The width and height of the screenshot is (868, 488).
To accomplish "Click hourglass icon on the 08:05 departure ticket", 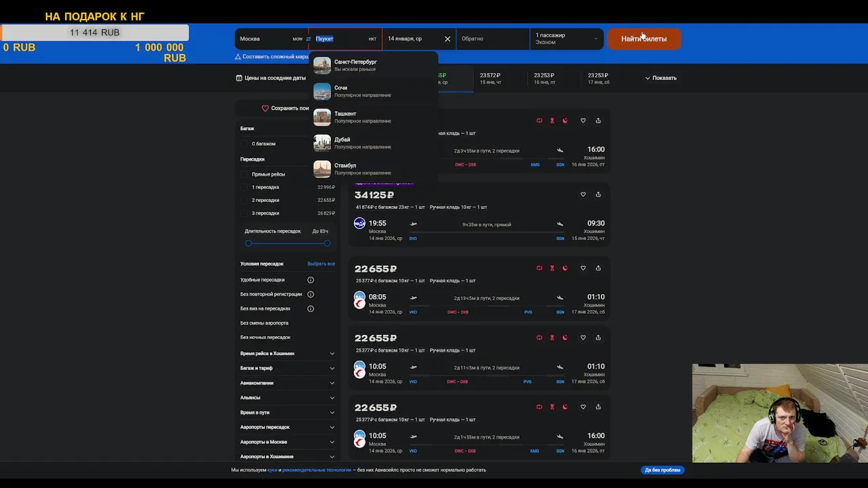I will click(x=552, y=268).
